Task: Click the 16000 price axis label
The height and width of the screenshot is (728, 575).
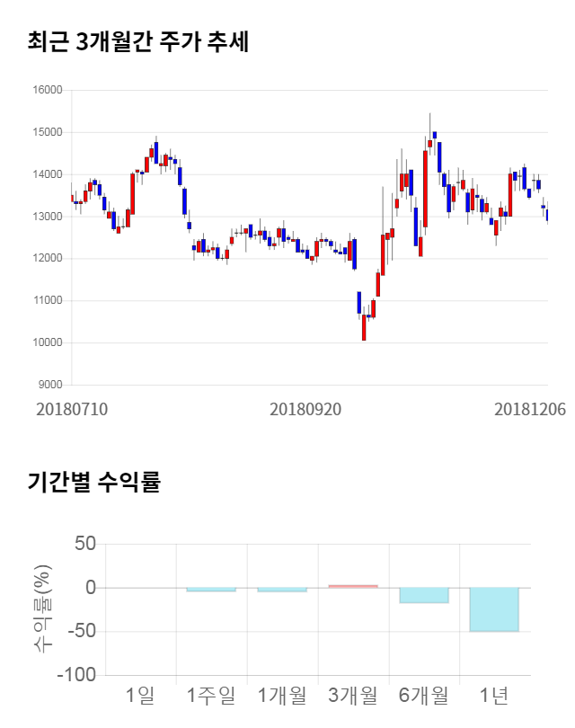Action: click(49, 90)
